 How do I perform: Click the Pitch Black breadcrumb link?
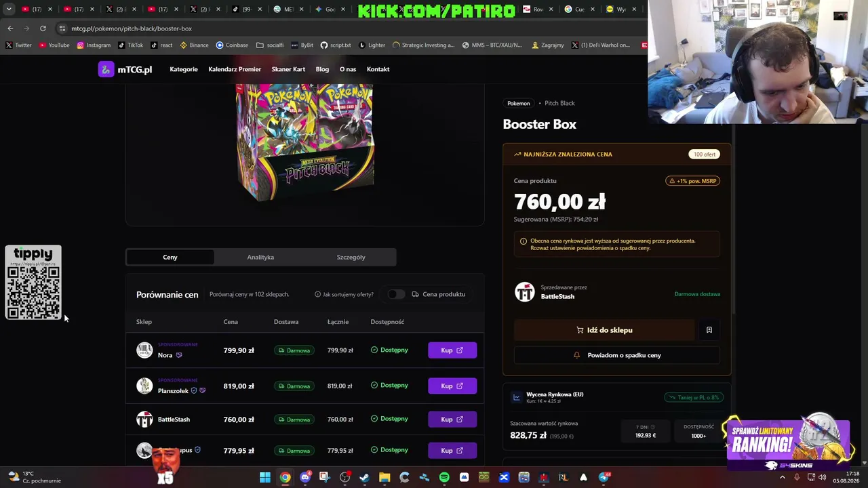(559, 103)
